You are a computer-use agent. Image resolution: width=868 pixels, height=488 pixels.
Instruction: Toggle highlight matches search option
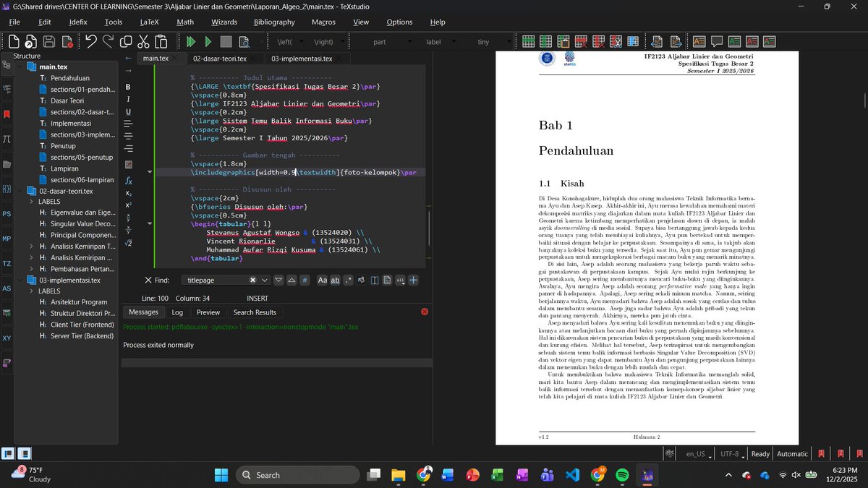pyautogui.click(x=362, y=280)
